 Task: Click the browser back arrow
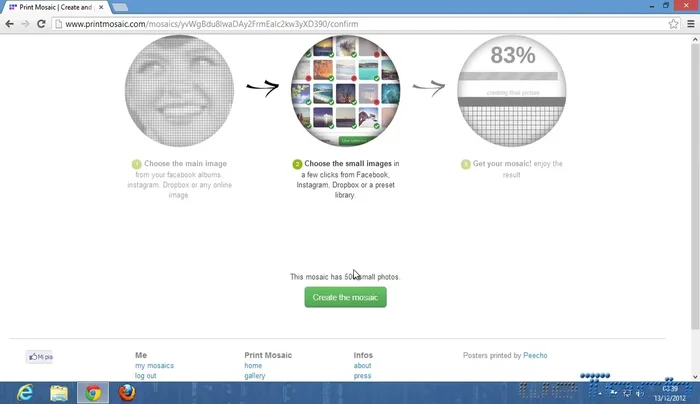pyautogui.click(x=10, y=23)
